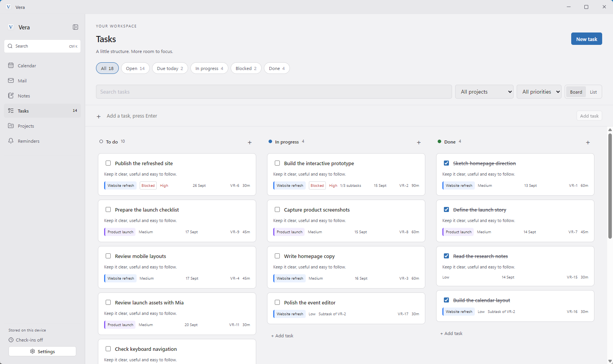Click Add task under Done column
The width and height of the screenshot is (613, 364).
tap(451, 333)
